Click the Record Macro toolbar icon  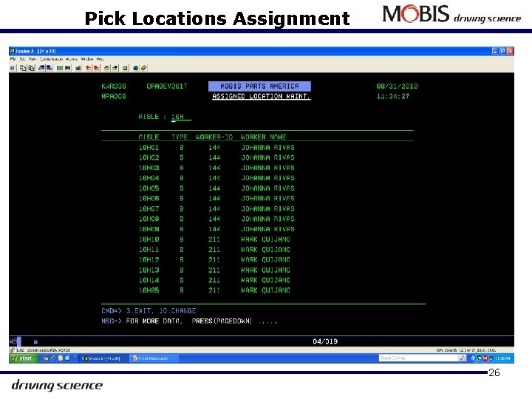(x=88, y=68)
